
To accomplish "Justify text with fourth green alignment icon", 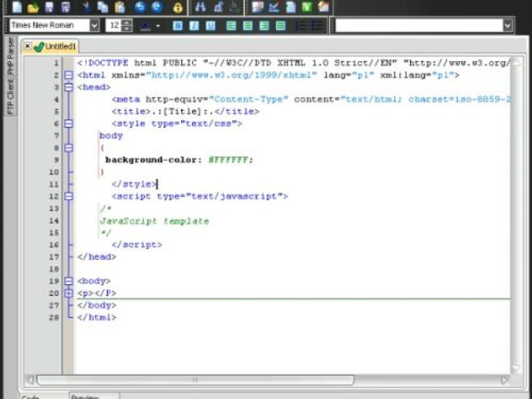I will coord(281,25).
